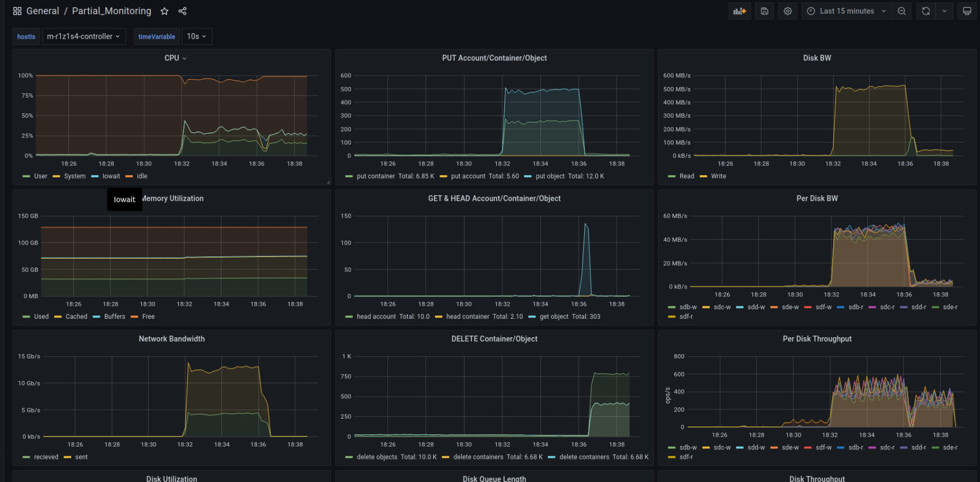The image size is (980, 482).
Task: Cycle view mode with the monitor icon
Action: coord(967,11)
